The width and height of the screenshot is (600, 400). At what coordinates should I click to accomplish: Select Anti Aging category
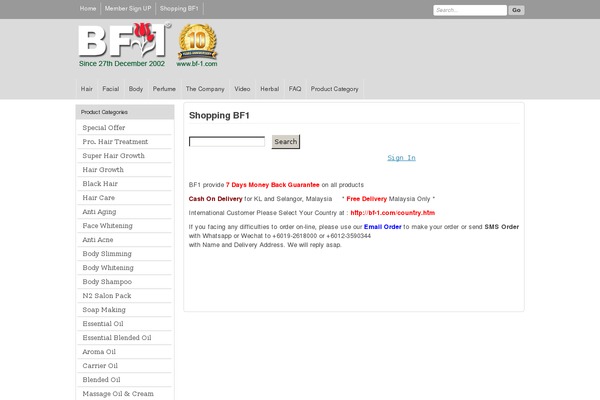click(x=125, y=212)
